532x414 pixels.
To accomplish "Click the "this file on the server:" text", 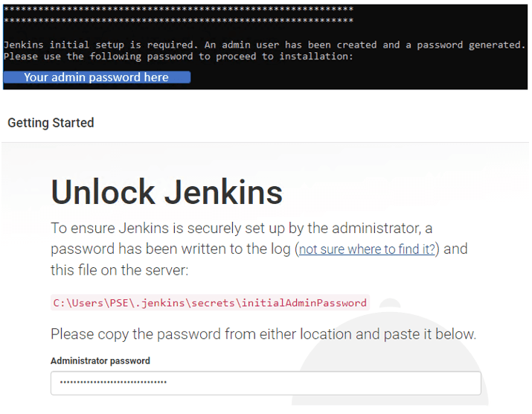I will click(120, 270).
